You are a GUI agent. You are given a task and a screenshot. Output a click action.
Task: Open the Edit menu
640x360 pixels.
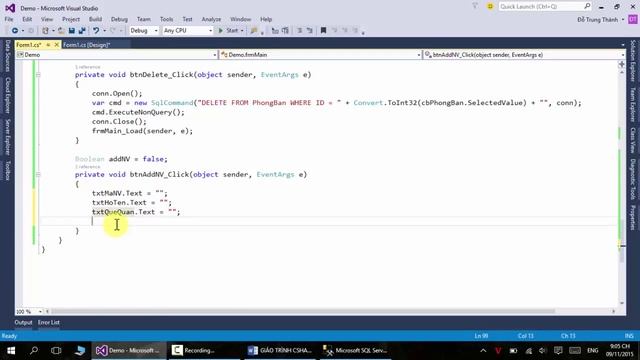(27, 19)
